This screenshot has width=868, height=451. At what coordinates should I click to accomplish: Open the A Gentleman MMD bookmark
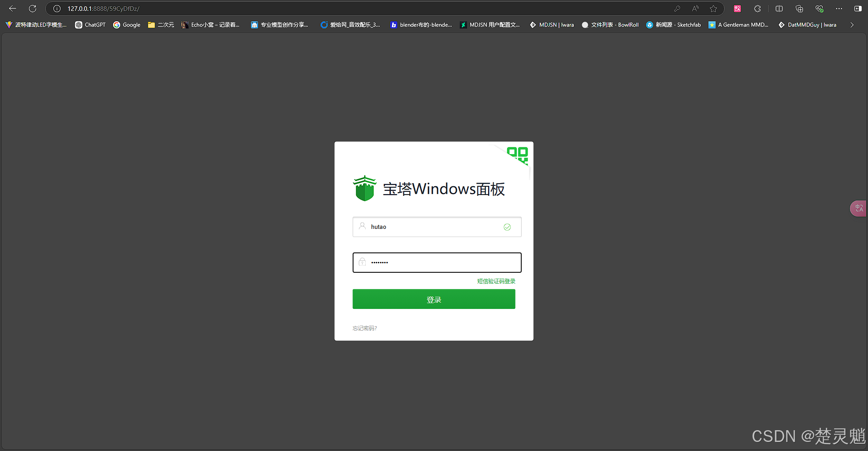[739, 25]
